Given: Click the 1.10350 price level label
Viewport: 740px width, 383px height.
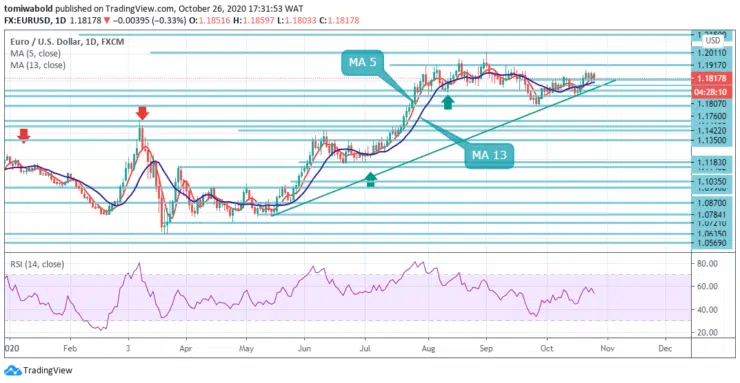Looking at the screenshot, I should tap(713, 181).
